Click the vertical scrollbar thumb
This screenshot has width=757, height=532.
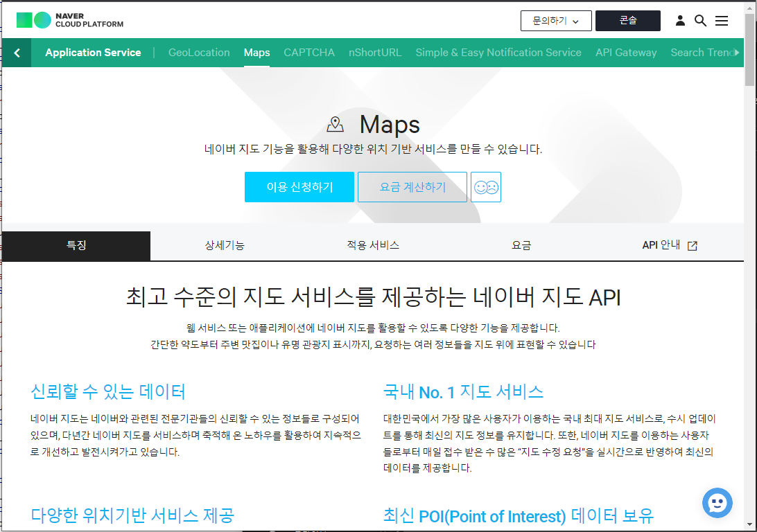750,49
